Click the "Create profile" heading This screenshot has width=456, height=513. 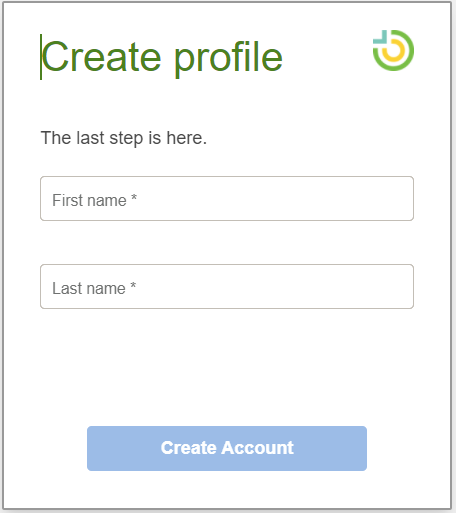click(x=162, y=57)
